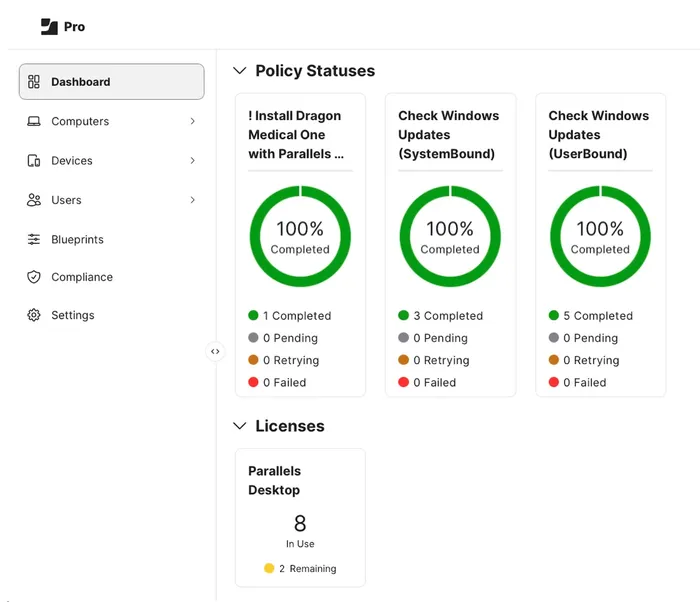Click the Install Dragon Medical One progress ring

coord(300,236)
